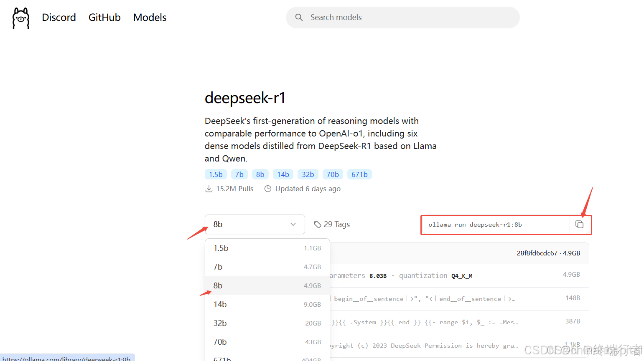Select the 14b size tag badge

(x=283, y=174)
